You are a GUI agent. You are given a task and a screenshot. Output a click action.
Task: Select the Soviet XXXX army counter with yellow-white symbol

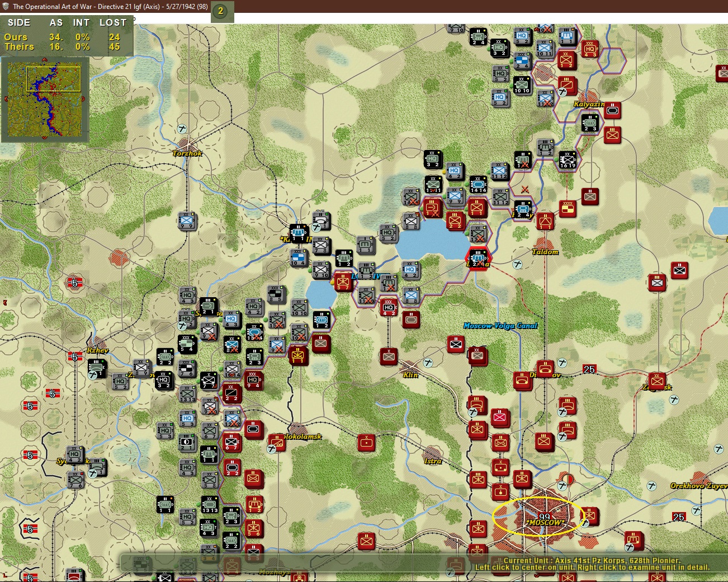[568, 209]
